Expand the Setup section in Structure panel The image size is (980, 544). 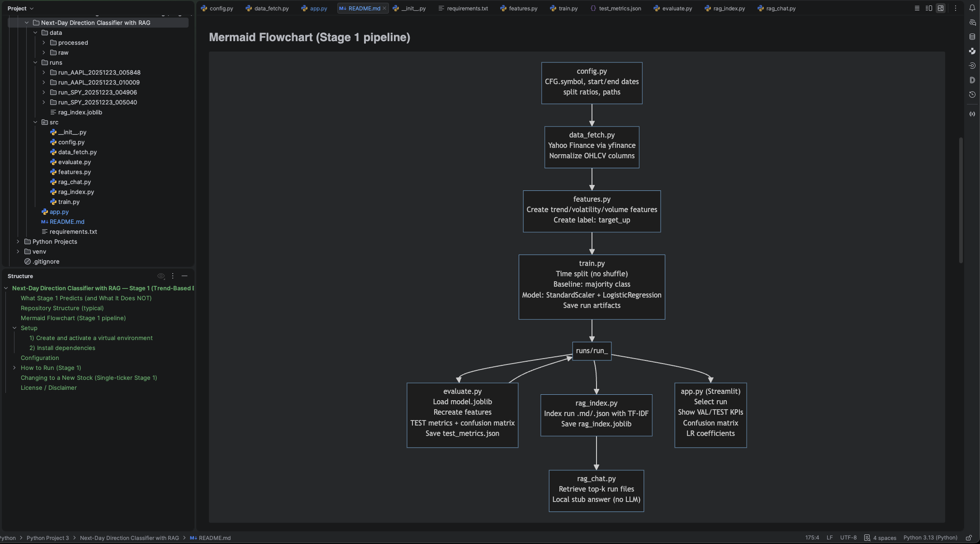(14, 328)
